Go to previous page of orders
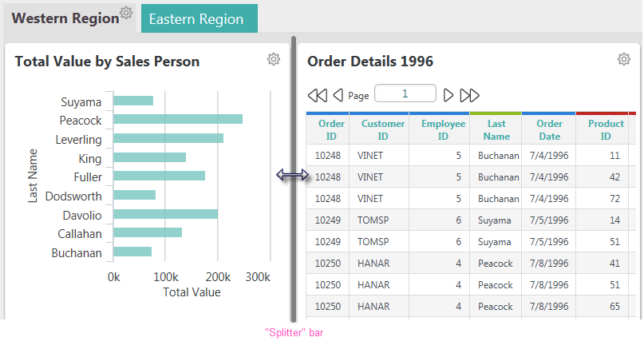Viewport: 644px width, 361px height. point(338,95)
